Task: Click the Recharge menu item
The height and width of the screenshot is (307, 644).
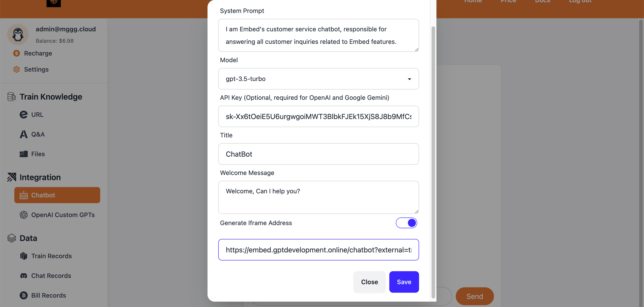Action: coord(38,53)
